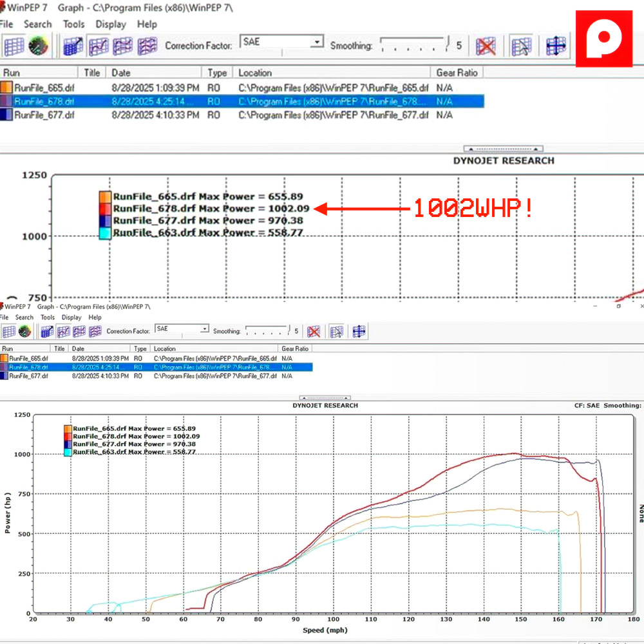Click the red Patreon-style logo badge
Viewport: 644px width, 644px height.
(x=603, y=39)
